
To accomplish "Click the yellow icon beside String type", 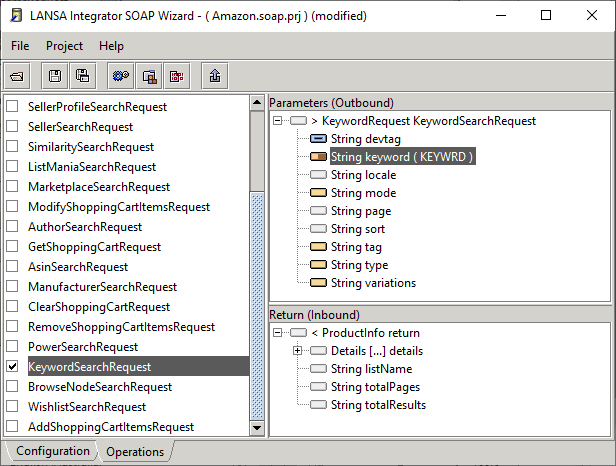I will point(318,265).
